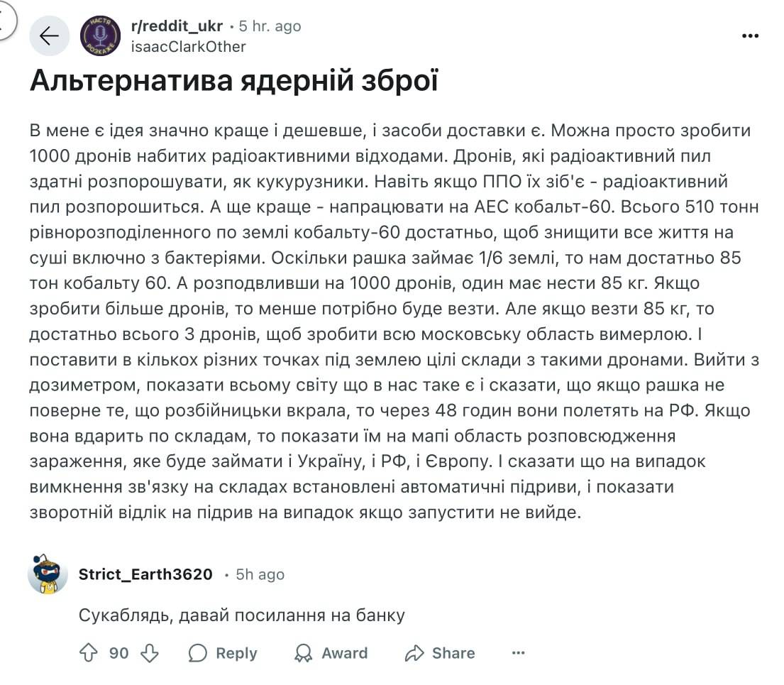This screenshot has height=685, width=784.
Task: Open the comment's more options ellipsis
Action: [519, 652]
